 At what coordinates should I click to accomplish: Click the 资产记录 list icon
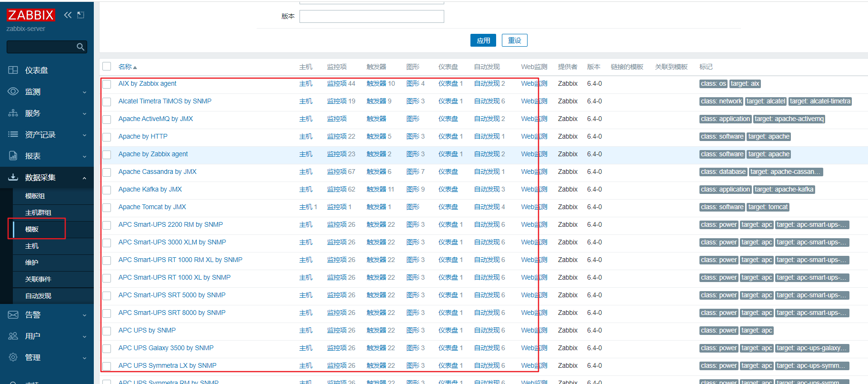click(x=13, y=134)
